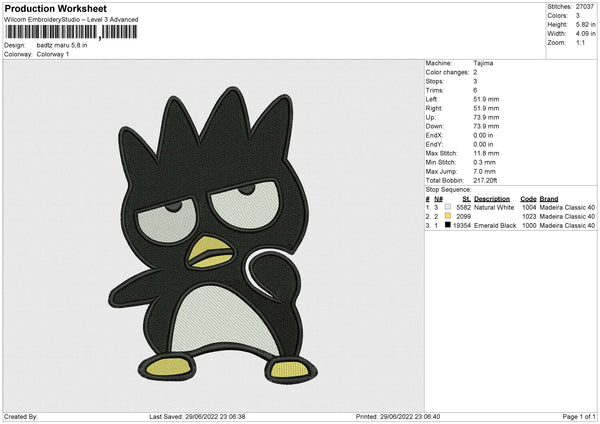Image resolution: width=600 pixels, height=424 pixels.
Task: Click the Width value 4.09 in
Action: point(585,34)
